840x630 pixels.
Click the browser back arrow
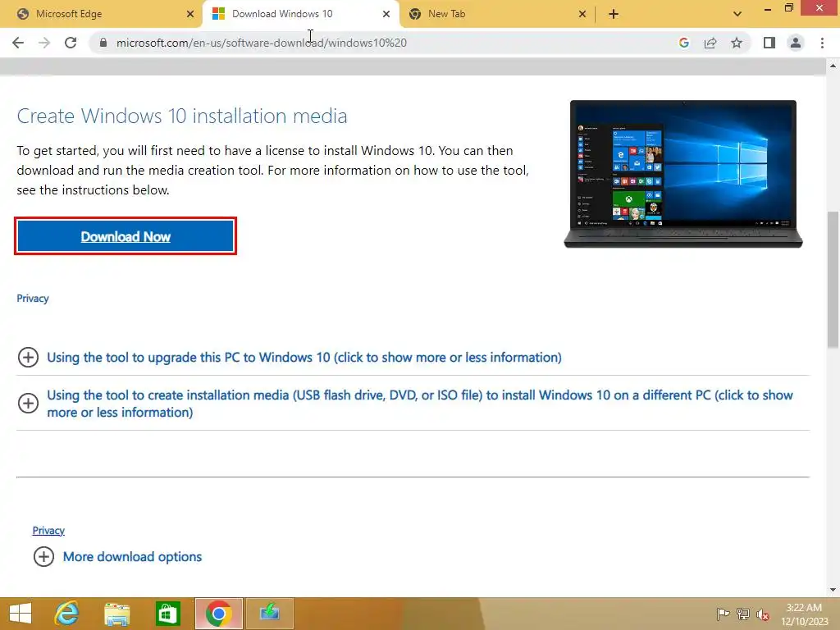18,43
